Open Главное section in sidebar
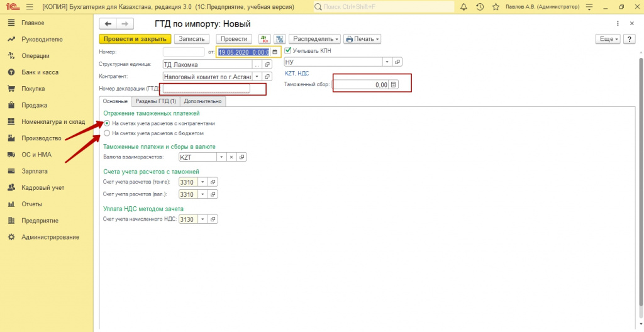The image size is (644, 332). click(33, 23)
